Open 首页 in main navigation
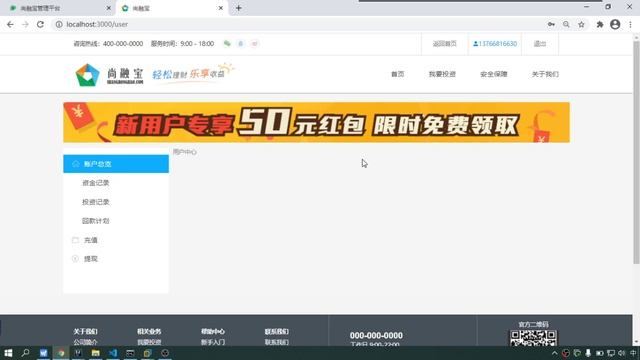Viewport: 640px width, 360px height. 398,74
